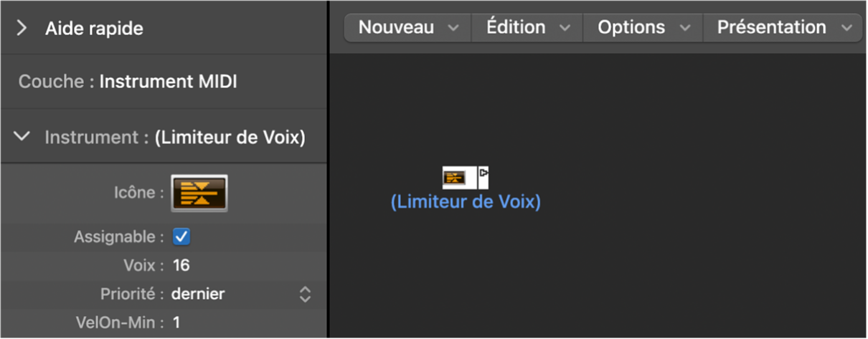Click the blue (Limiteur de Voix) object label
Image resolution: width=868 pixels, height=339 pixels.
pos(466,202)
